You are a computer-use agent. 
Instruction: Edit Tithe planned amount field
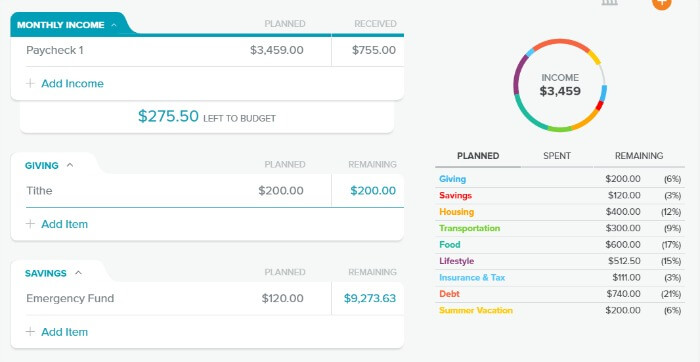point(281,191)
